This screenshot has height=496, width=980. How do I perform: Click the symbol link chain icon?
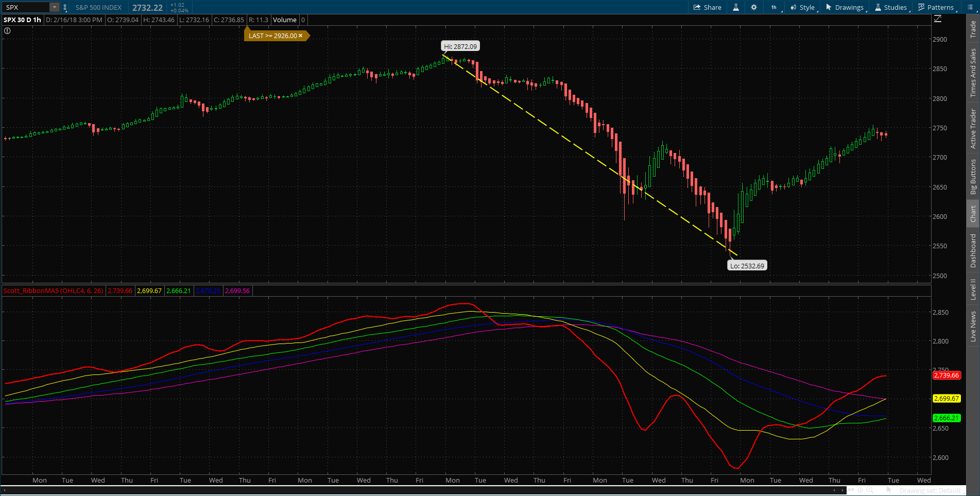(x=65, y=8)
